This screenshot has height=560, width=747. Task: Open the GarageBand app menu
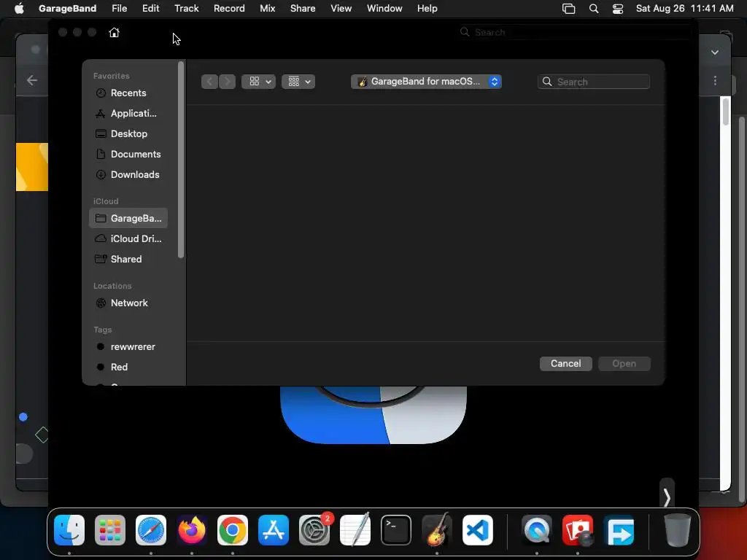(67, 9)
